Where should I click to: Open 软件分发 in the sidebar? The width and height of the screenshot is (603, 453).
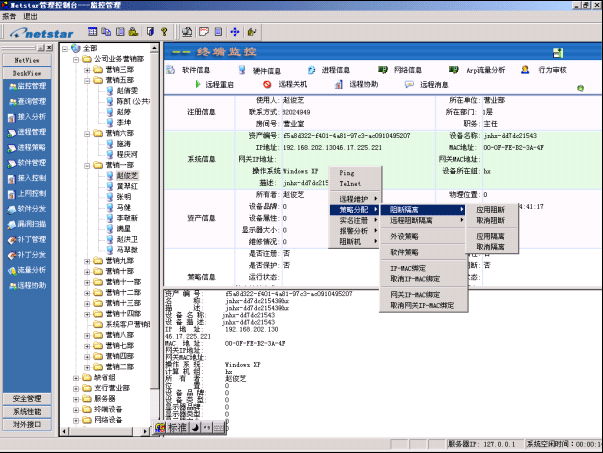tap(27, 209)
